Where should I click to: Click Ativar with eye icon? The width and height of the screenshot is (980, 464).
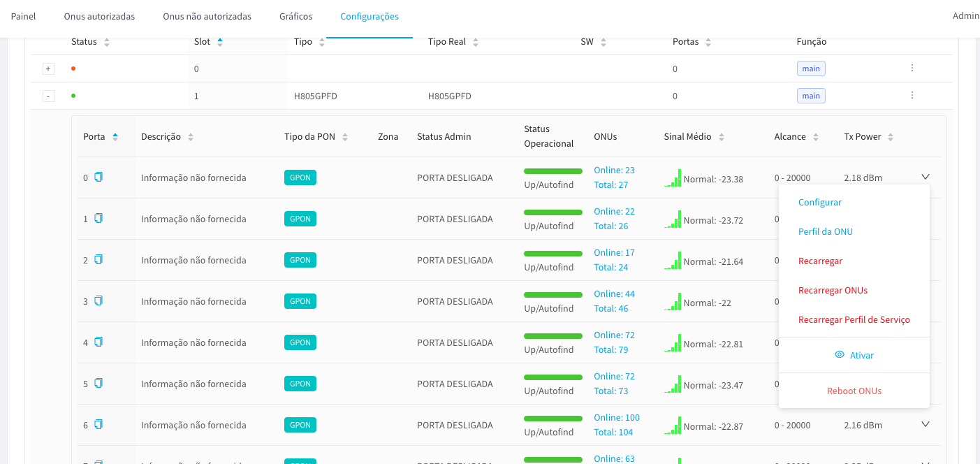point(854,355)
